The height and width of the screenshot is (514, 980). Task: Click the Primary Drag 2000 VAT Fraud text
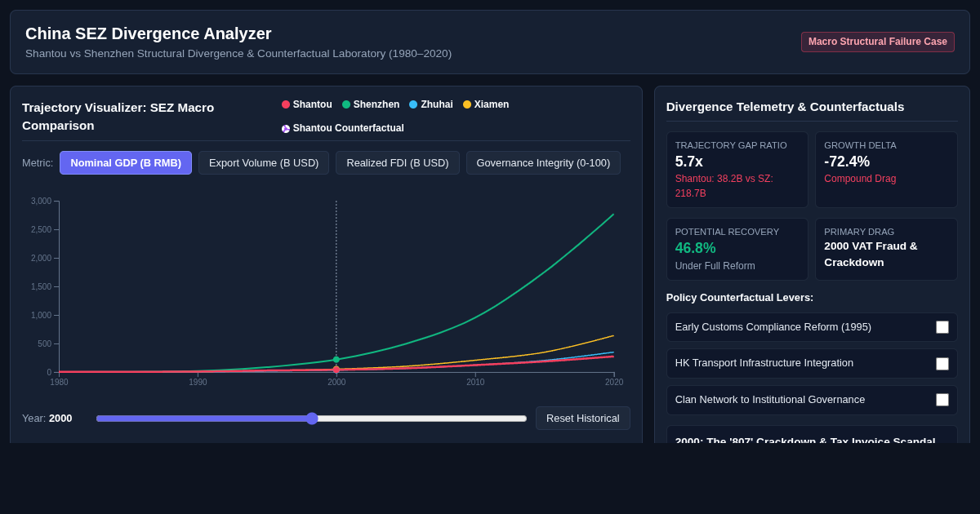871,254
